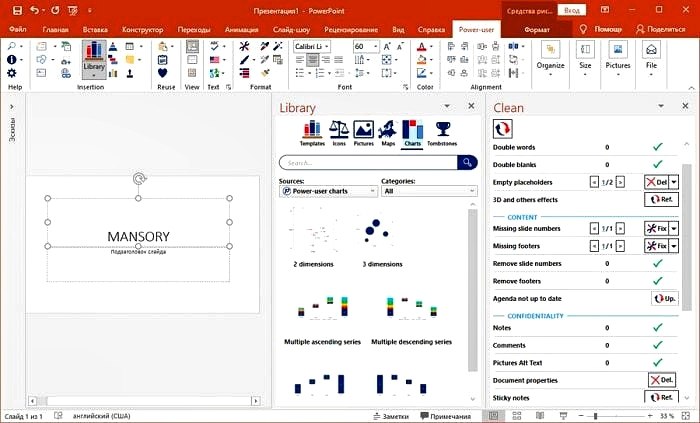
Task: Open Fix dropdown arrow for Missing footers
Action: (674, 246)
